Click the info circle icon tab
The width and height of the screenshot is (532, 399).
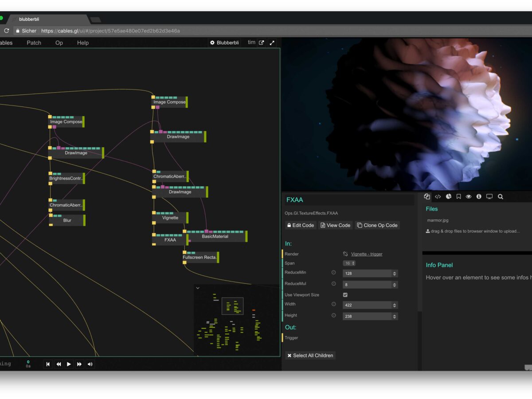[x=479, y=196]
